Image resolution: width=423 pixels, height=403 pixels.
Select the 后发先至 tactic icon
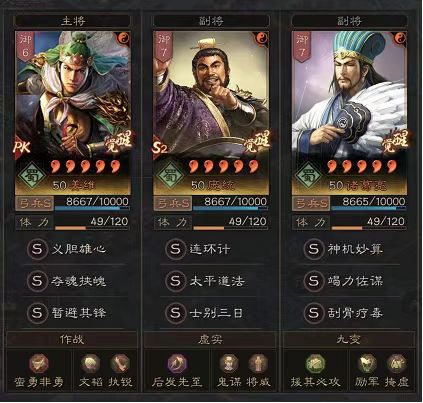tap(177, 363)
